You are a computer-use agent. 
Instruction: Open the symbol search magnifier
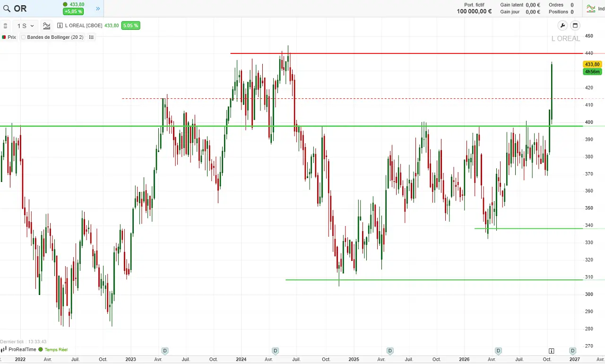point(7,9)
